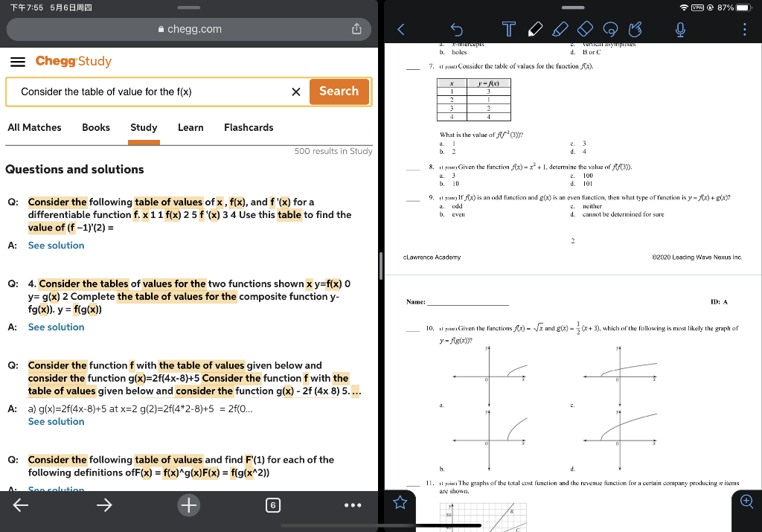Tap the battery 87% indicator

click(736, 7)
